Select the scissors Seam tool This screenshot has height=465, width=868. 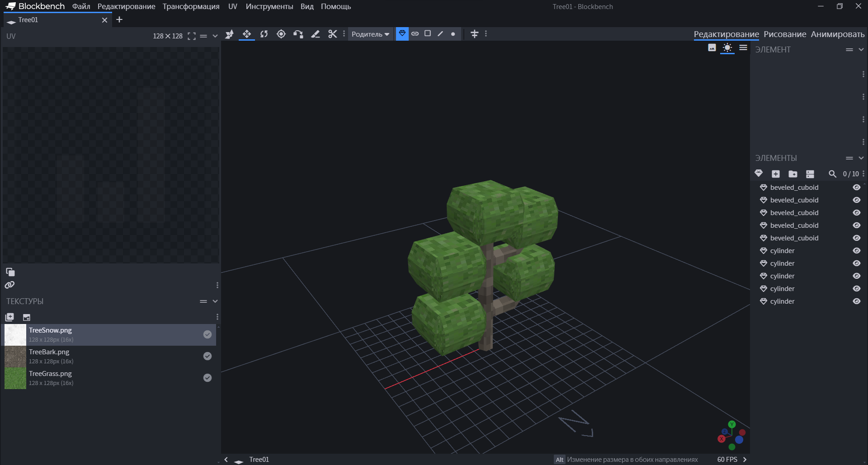click(x=333, y=34)
